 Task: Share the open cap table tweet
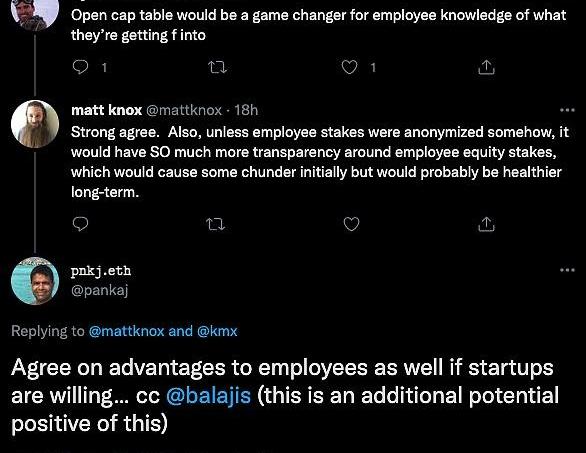(x=486, y=67)
